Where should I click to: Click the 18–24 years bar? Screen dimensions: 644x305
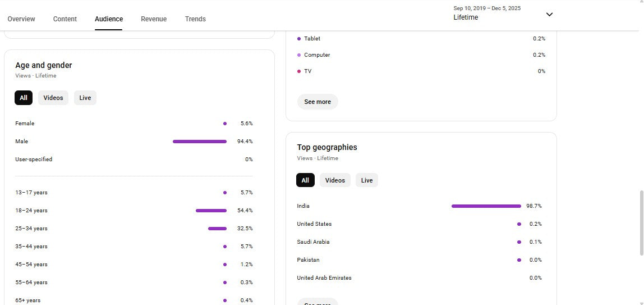211,211
